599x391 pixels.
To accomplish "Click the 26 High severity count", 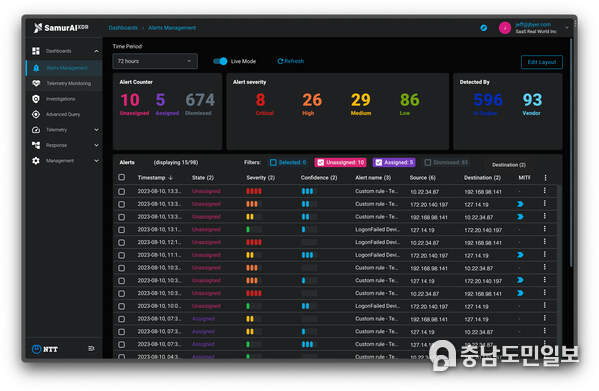I will pos(312,103).
